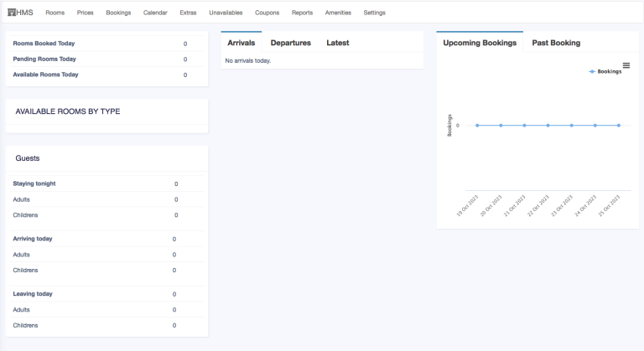644x351 pixels.
Task: Click the HMS logo icon
Action: (x=12, y=13)
